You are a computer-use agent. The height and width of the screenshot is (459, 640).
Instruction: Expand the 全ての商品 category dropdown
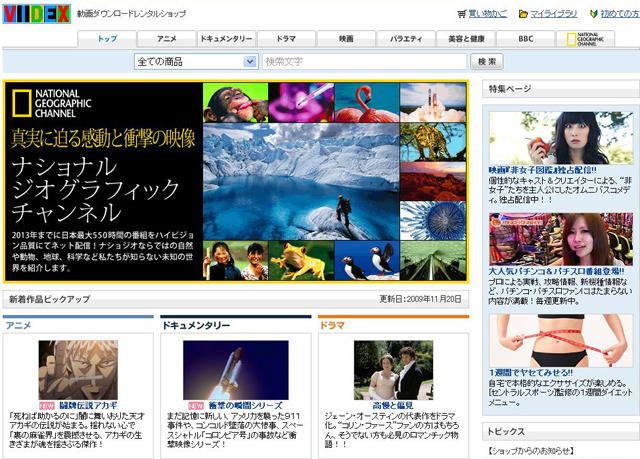tap(196, 62)
